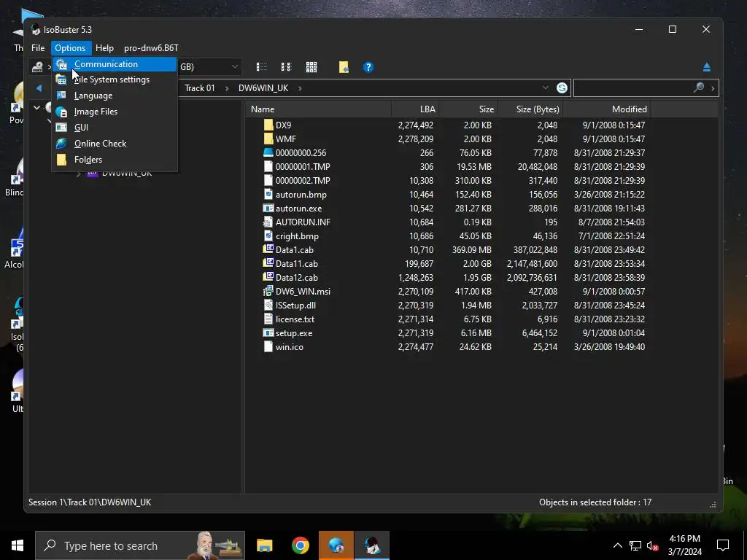Click chevron after Track 01 breadcrumb
The image size is (747, 560).
pyautogui.click(x=227, y=88)
